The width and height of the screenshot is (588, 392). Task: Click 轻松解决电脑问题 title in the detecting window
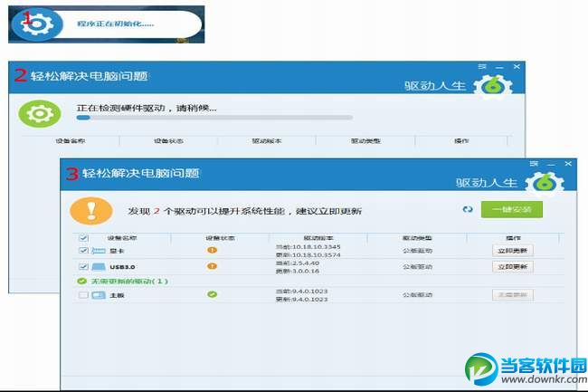tap(89, 77)
